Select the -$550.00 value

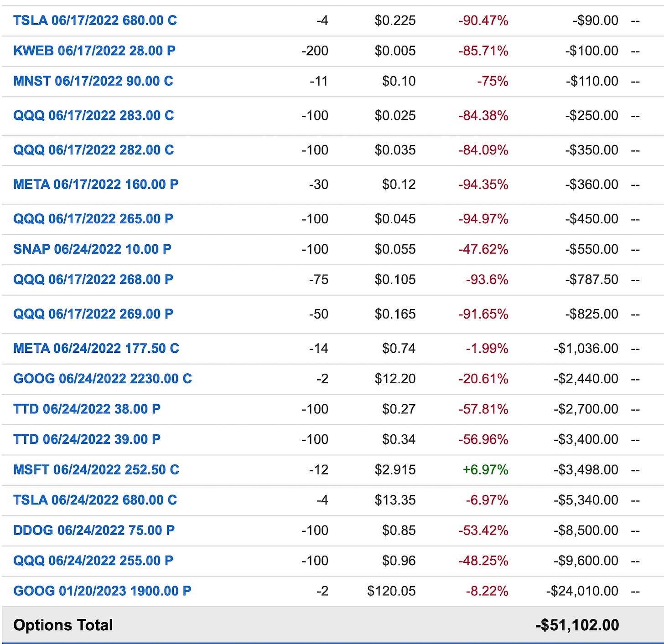pos(592,249)
